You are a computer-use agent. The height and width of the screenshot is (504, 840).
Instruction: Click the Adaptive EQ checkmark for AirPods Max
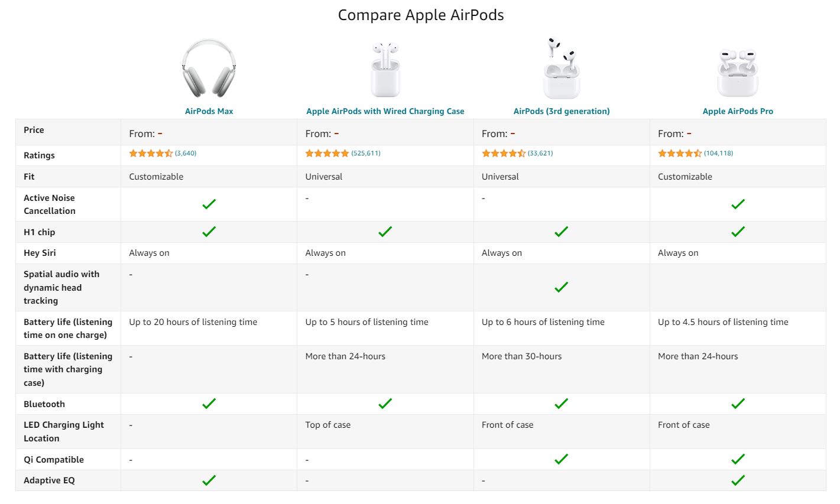[x=208, y=480]
